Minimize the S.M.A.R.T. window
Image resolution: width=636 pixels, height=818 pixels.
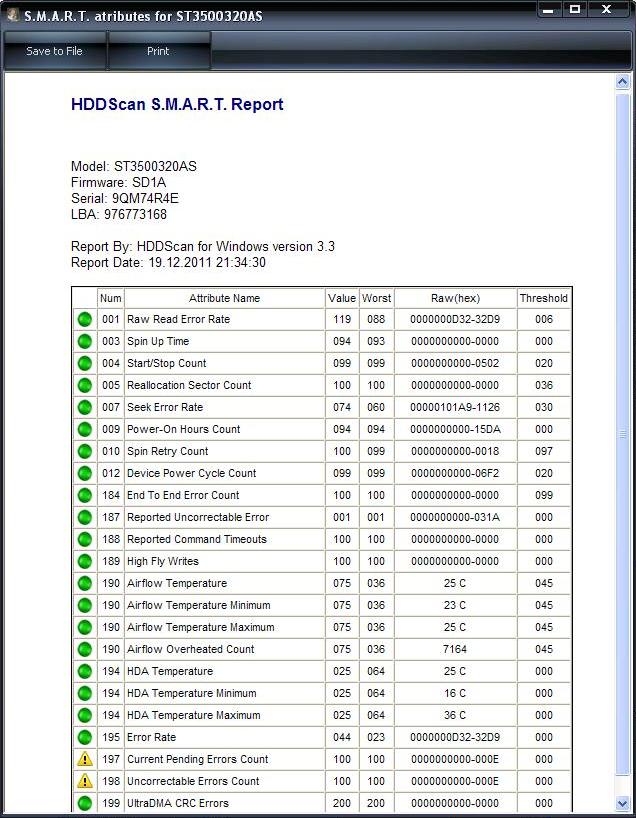547,9
